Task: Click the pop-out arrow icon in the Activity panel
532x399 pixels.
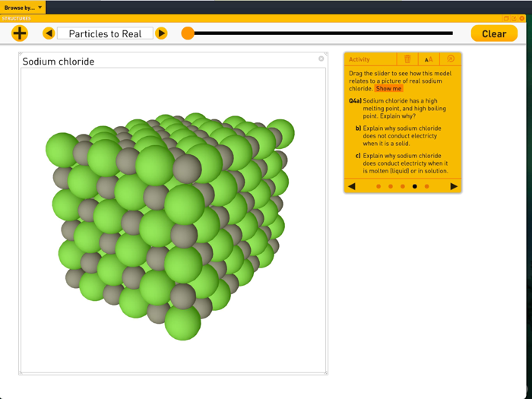Action: 450,59
